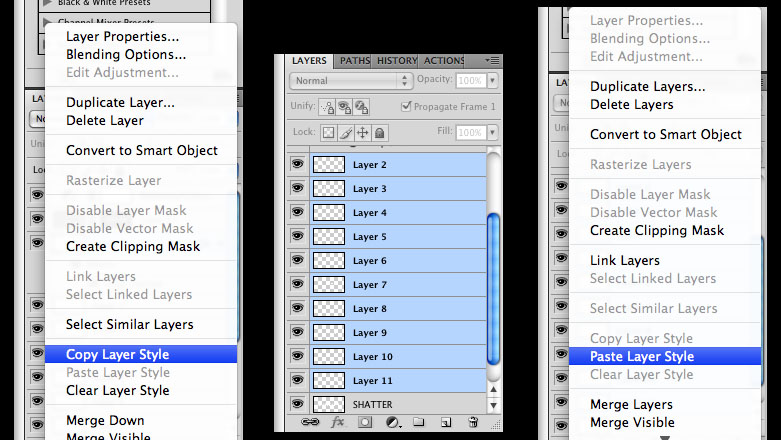Click the resize grip at the Layers panel corner

pyautogui.click(x=496, y=425)
